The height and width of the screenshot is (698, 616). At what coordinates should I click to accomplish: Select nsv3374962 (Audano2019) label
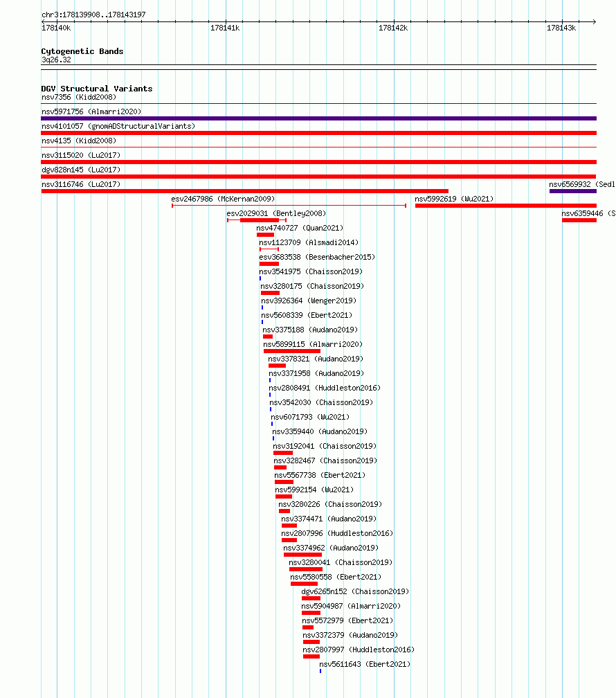331,548
